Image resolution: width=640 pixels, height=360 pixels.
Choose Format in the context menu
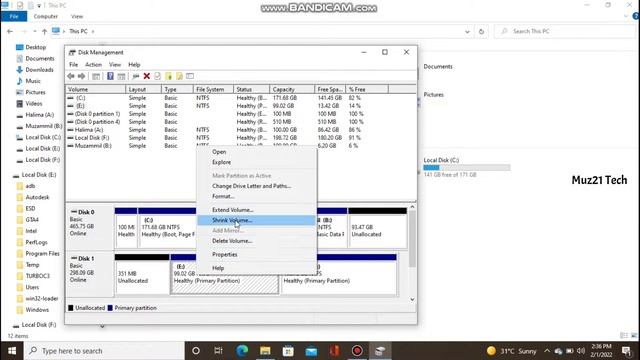(256, 196)
